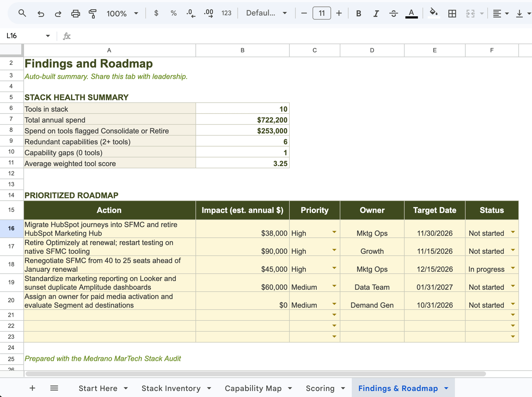Click the merge cells icon
This screenshot has width=532, height=397.
[470, 13]
